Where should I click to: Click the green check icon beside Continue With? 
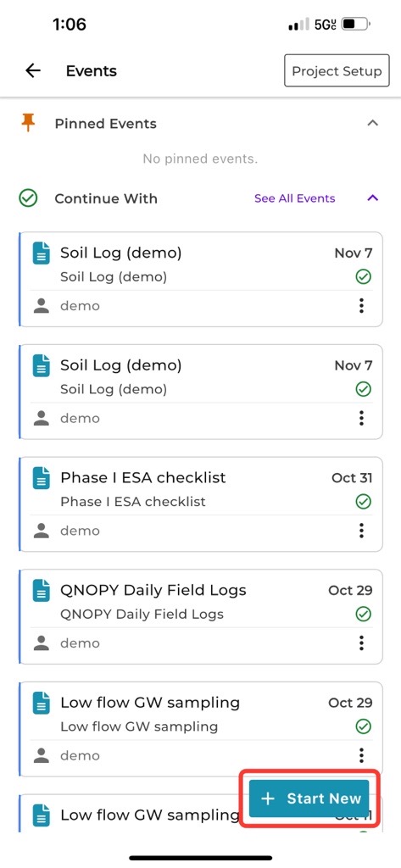click(x=28, y=198)
